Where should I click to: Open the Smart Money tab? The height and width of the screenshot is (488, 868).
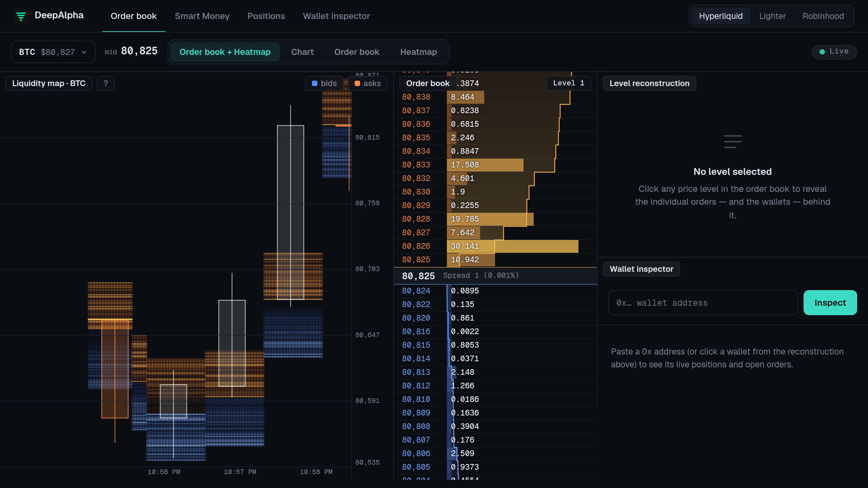[x=202, y=16]
